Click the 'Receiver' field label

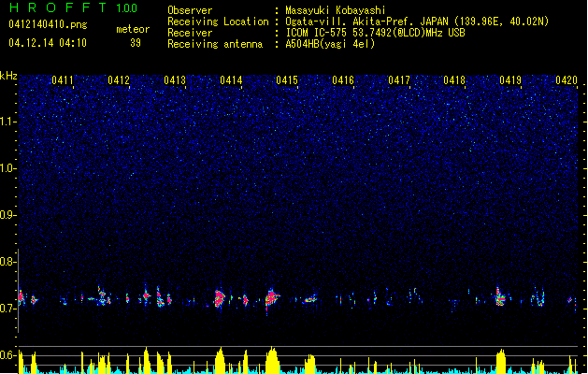coord(190,33)
